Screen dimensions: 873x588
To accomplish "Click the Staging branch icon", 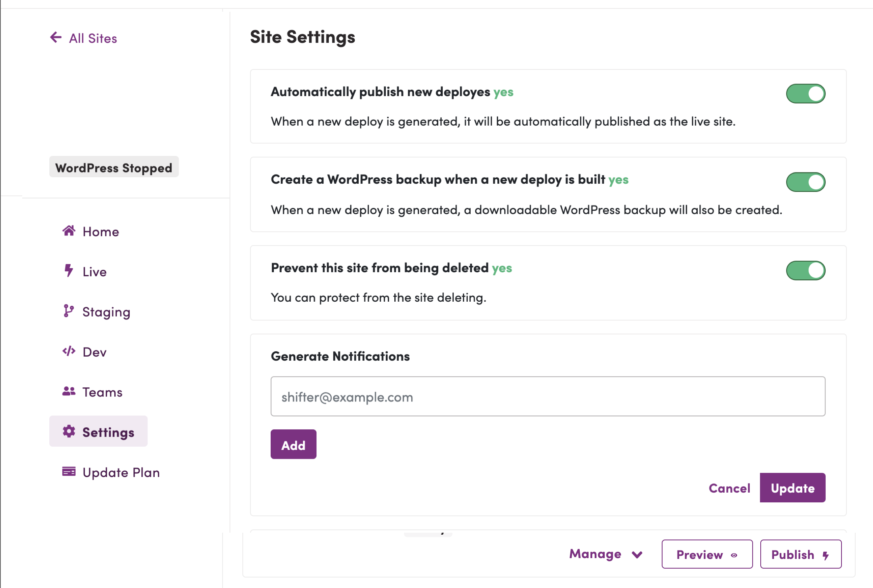I will pyautogui.click(x=69, y=311).
